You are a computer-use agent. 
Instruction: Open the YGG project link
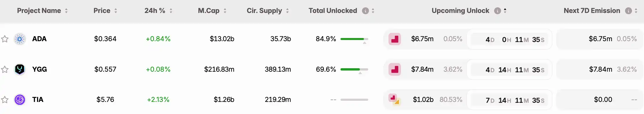tap(40, 69)
